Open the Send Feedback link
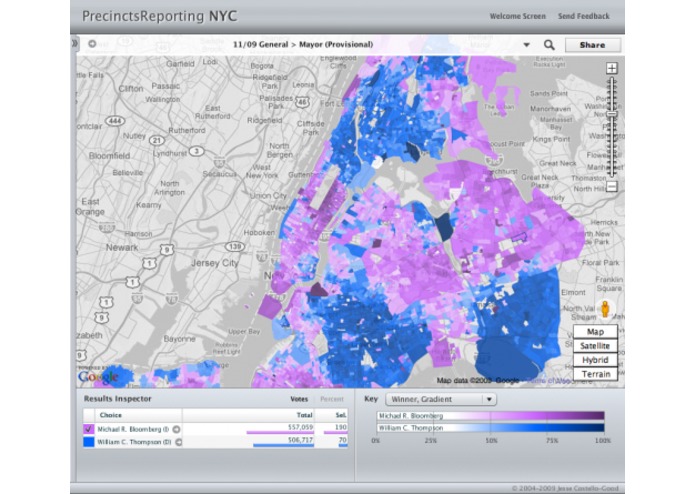Screen dimensions: 695x494 coord(583,16)
